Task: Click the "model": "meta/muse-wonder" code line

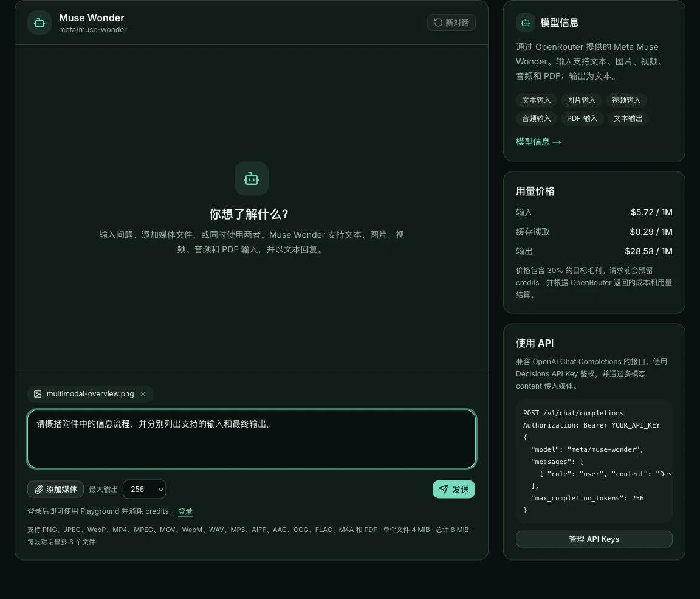Action: click(x=587, y=450)
